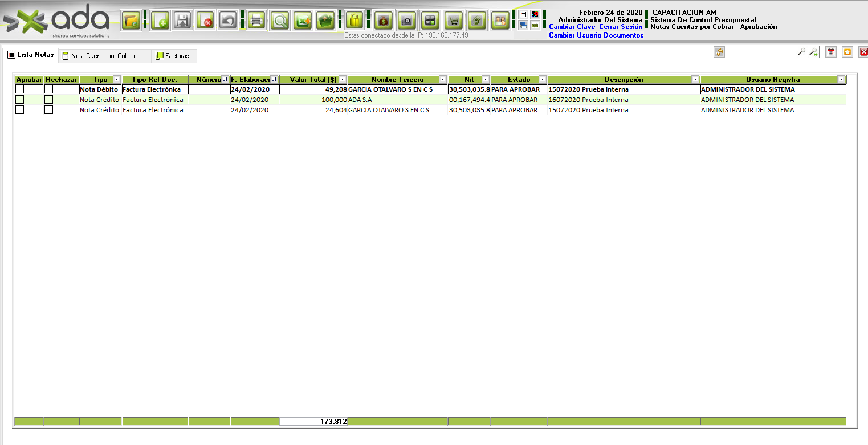The image size is (868, 445).
Task: Click the money bag icon
Action: (384, 21)
